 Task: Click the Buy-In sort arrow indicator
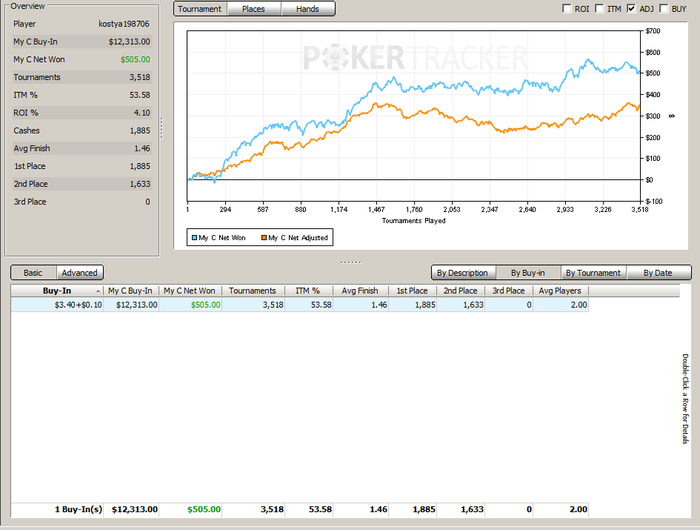click(x=98, y=291)
